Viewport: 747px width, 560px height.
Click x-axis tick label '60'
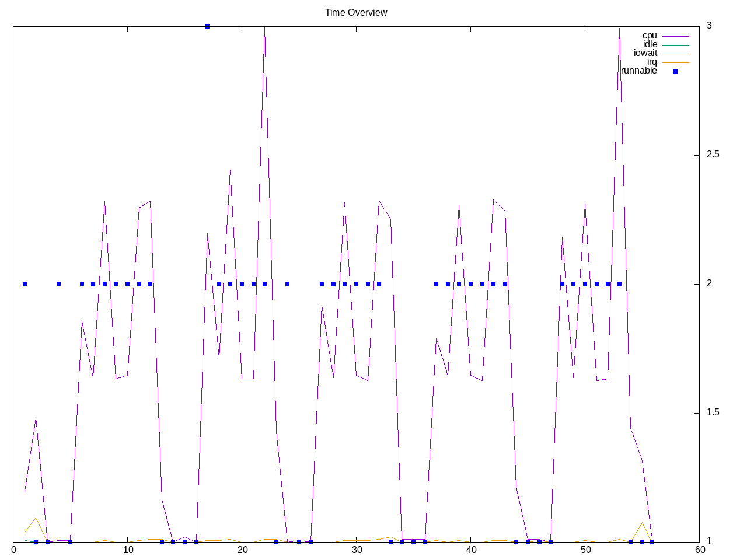click(x=700, y=549)
